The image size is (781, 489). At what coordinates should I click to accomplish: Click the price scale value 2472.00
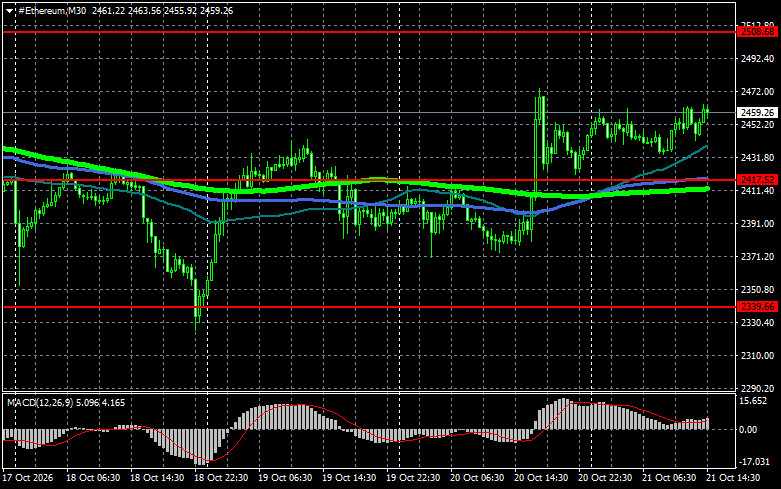pyautogui.click(x=758, y=92)
